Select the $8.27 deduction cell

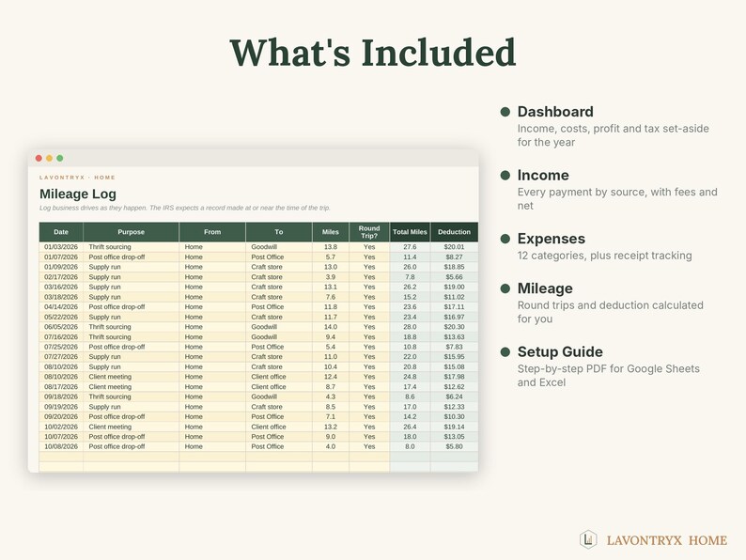454,257
